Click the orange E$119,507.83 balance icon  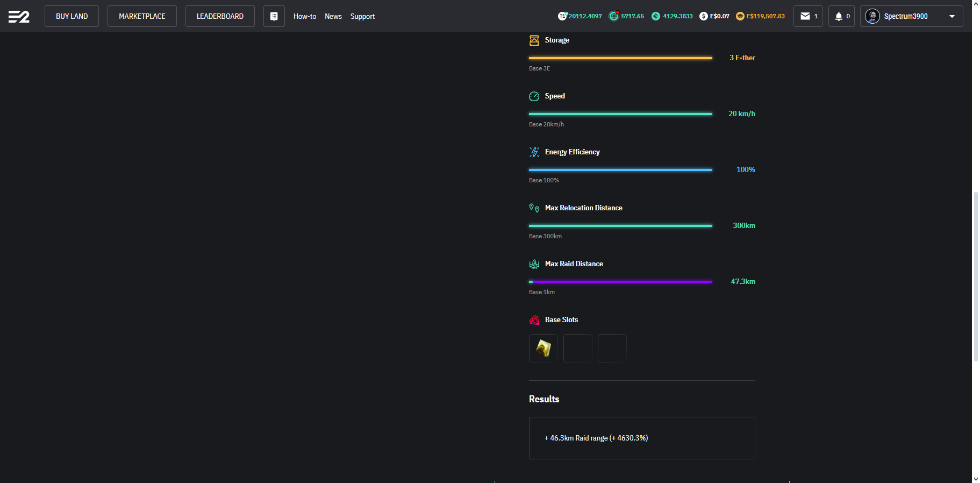pyautogui.click(x=740, y=16)
